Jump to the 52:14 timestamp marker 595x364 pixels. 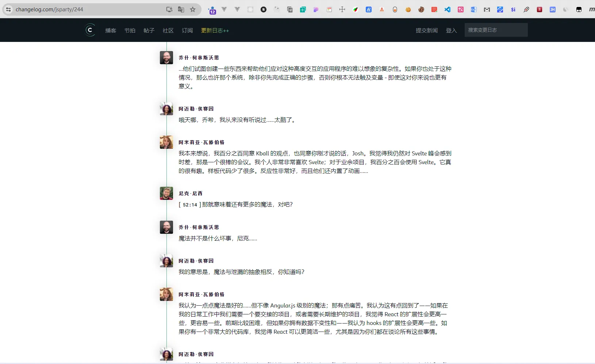coord(190,205)
